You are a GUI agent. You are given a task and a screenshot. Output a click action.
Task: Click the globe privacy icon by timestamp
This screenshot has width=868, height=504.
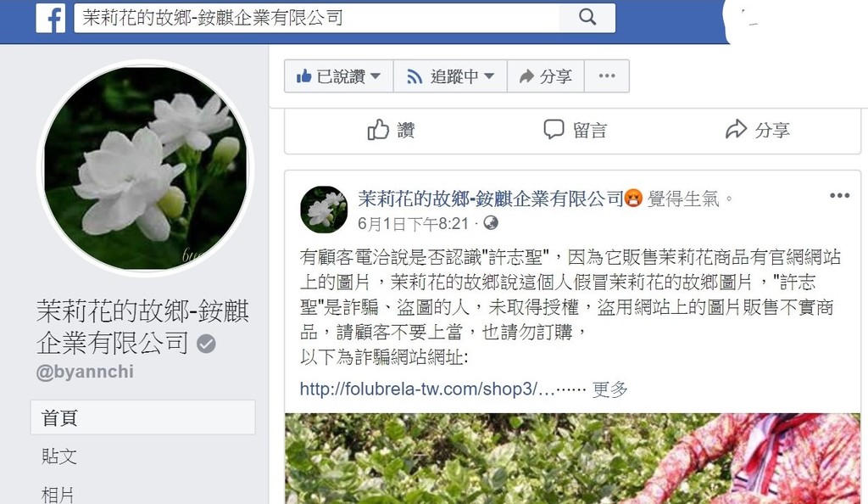(x=491, y=222)
